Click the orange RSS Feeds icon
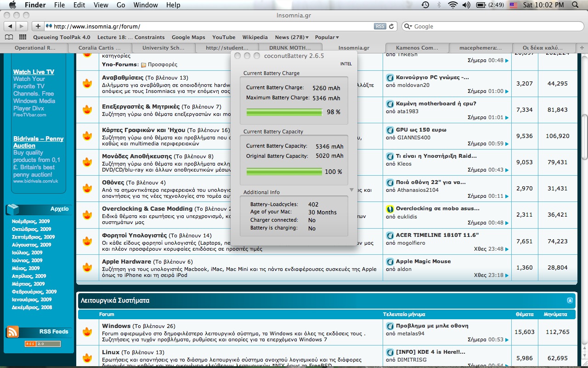Image resolution: width=588 pixels, height=368 pixels. click(12, 332)
